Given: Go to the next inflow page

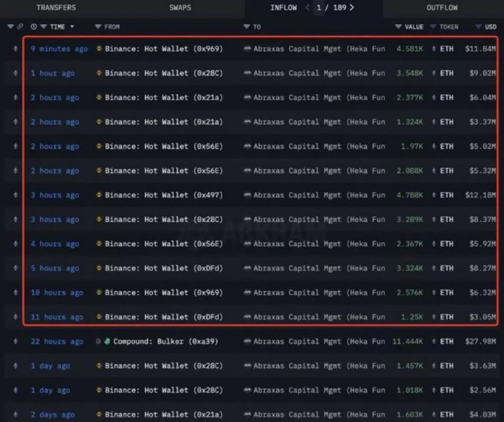Looking at the screenshot, I should pos(352,7).
